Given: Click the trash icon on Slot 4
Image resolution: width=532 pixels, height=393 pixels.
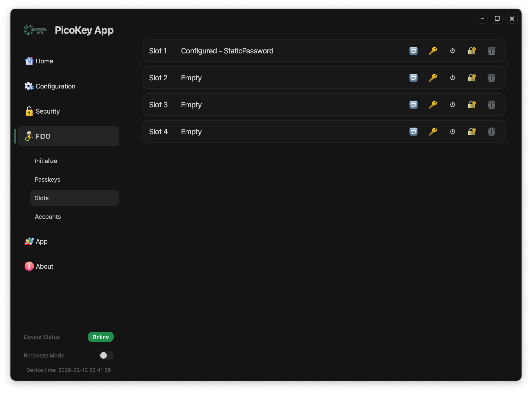Looking at the screenshot, I should tap(491, 131).
